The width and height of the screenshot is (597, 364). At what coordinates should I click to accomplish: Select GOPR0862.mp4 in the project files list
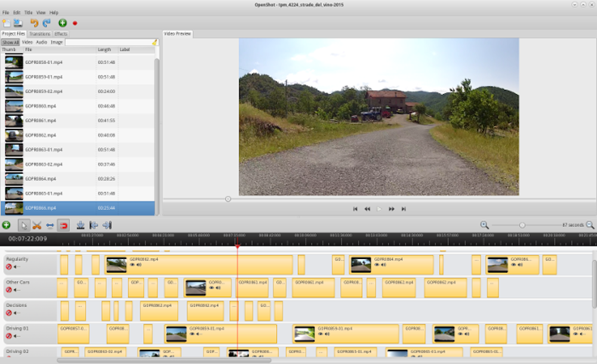pyautogui.click(x=41, y=135)
